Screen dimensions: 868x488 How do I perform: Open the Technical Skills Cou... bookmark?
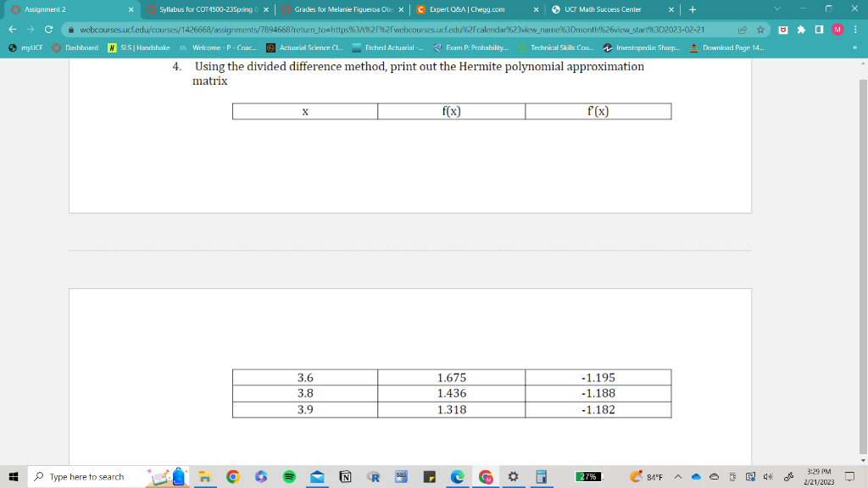tap(556, 47)
